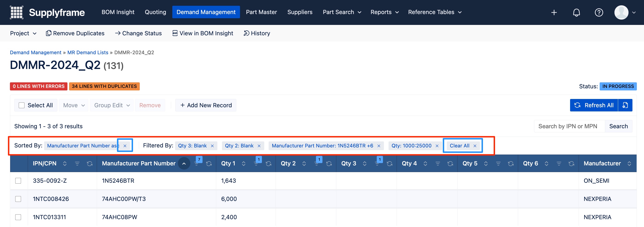Viewport: 644px width, 227px height.
Task: Sort by the Qty 5 column
Action: [x=486, y=164]
